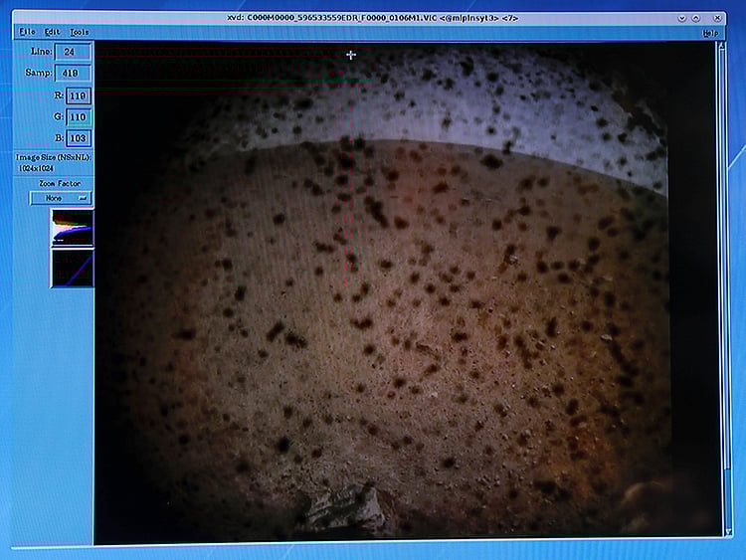Open the Edit menu
Image resolution: width=746 pixels, height=560 pixels.
coord(52,32)
